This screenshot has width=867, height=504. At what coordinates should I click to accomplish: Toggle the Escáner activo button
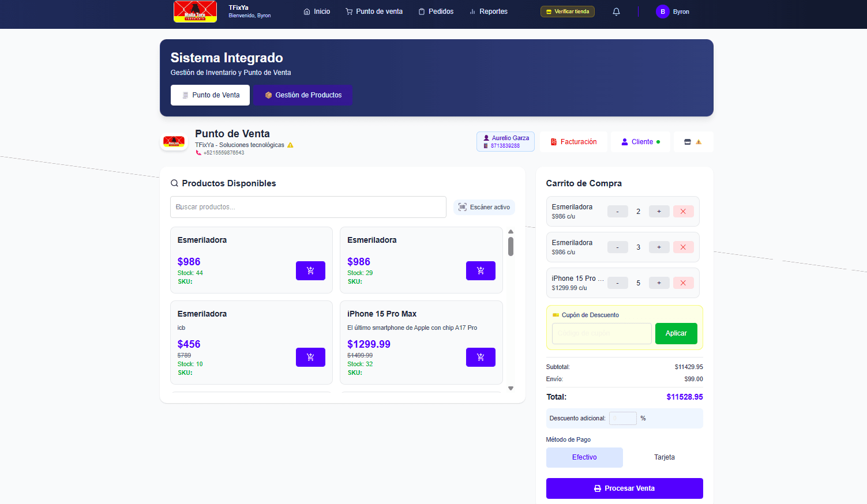coord(484,207)
